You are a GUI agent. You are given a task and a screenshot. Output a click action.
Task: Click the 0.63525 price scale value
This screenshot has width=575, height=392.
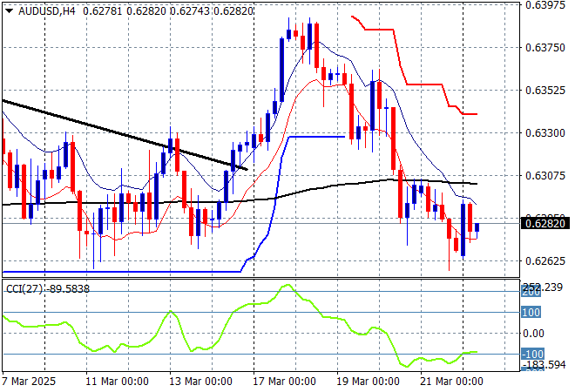click(545, 91)
